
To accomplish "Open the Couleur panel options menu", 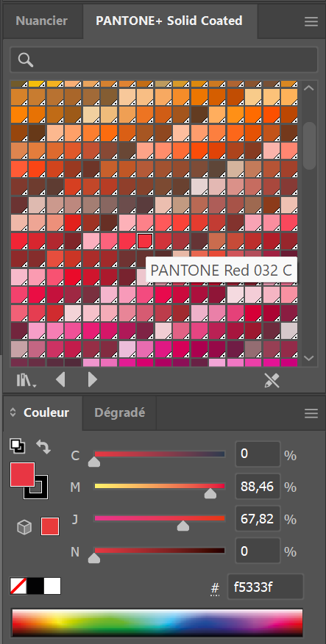I will 311,413.
